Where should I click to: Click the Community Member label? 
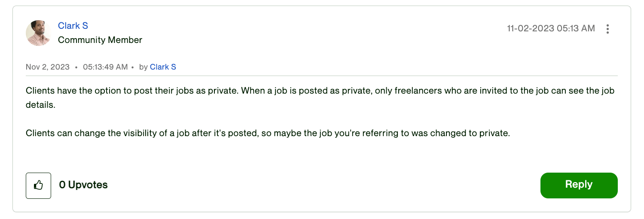point(100,40)
